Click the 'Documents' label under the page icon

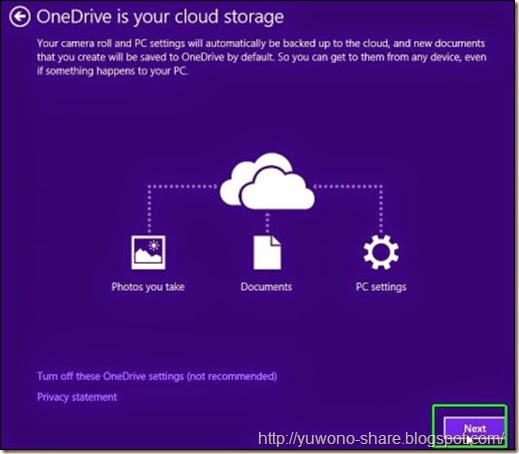click(266, 287)
